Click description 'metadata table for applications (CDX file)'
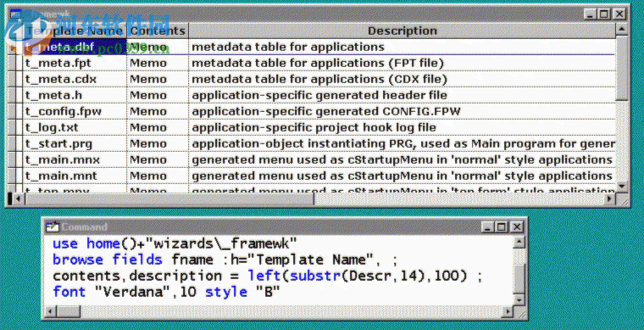This screenshot has width=644, height=330. coord(319,79)
